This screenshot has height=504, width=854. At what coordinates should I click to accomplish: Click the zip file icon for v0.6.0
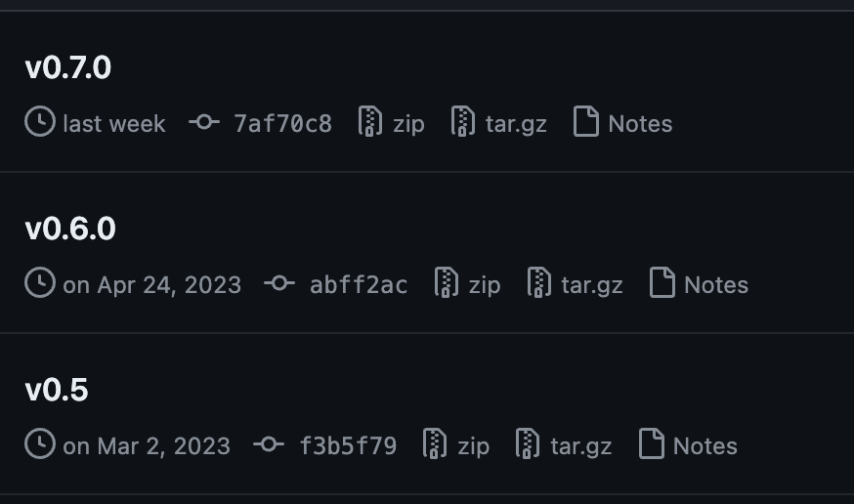[447, 282]
